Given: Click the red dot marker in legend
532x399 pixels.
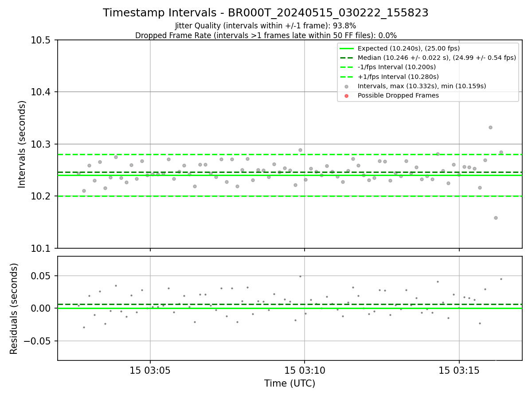Looking at the screenshot, I should 346,96.
